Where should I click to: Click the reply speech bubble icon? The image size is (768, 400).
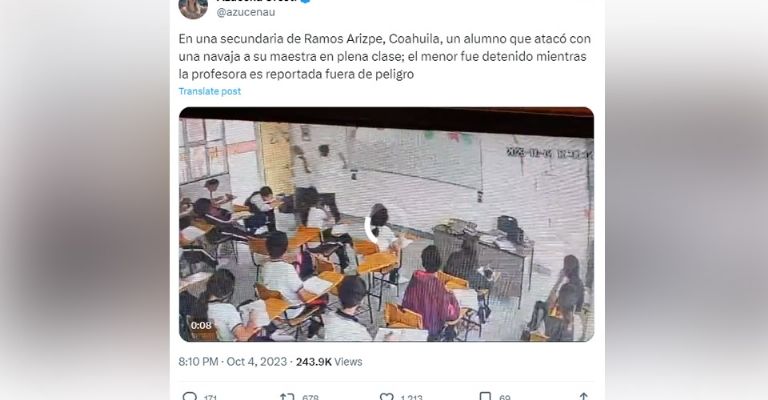(x=190, y=396)
